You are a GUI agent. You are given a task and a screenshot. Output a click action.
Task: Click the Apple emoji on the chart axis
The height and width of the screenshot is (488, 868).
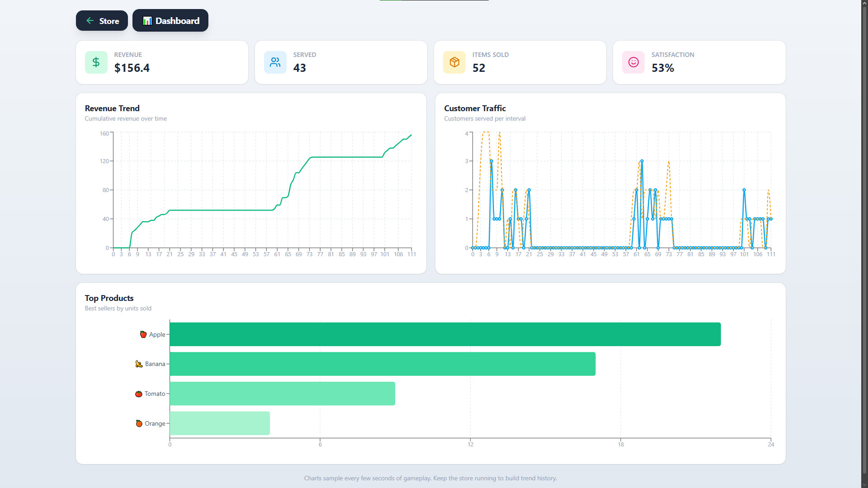click(x=143, y=334)
